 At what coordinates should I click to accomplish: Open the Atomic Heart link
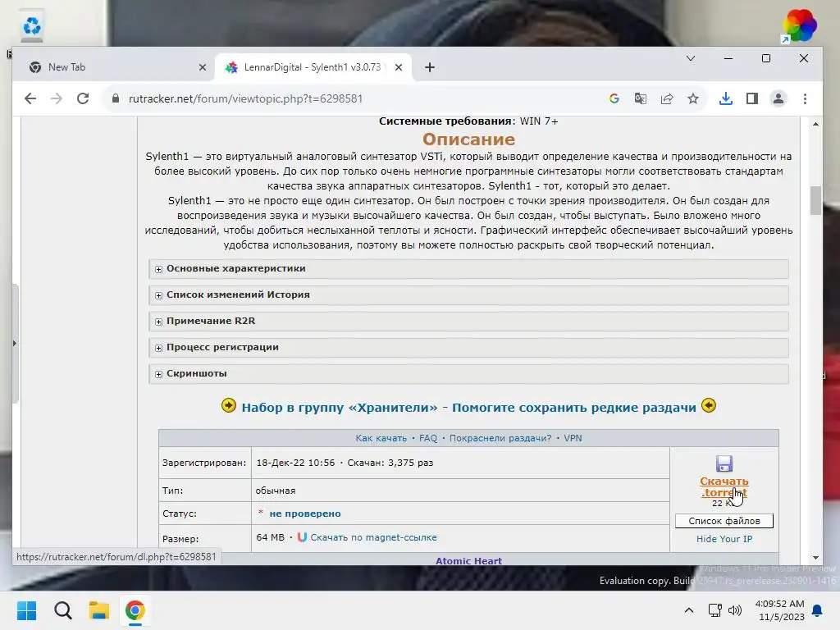tap(468, 561)
